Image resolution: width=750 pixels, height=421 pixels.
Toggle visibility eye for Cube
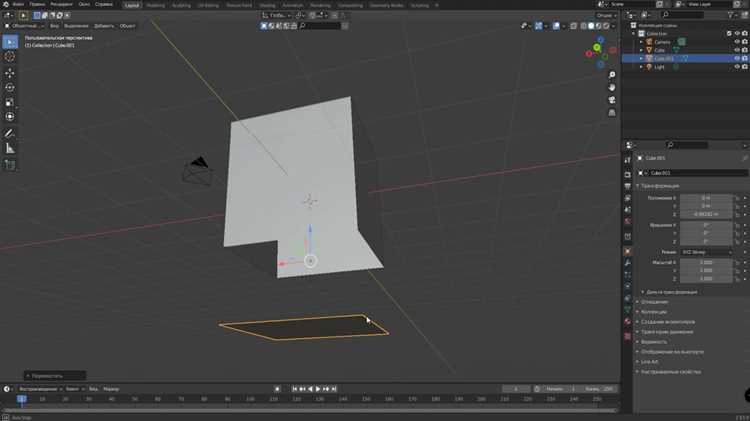coord(737,50)
